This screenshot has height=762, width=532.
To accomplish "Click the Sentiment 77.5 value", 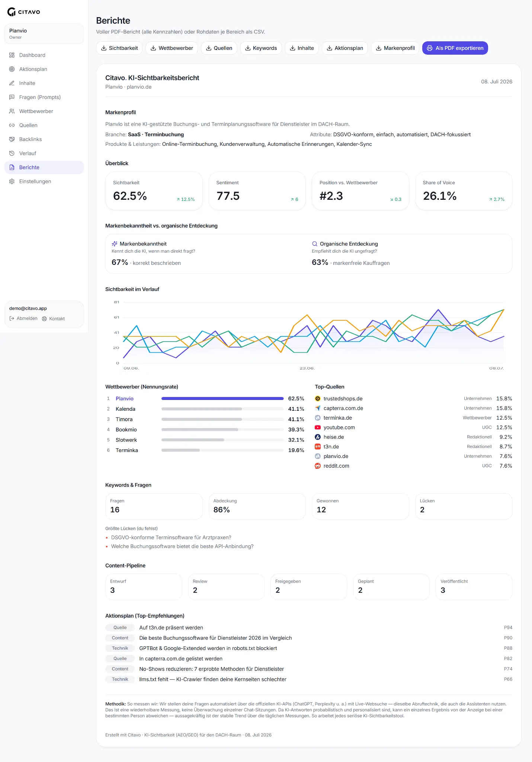I will (x=228, y=196).
